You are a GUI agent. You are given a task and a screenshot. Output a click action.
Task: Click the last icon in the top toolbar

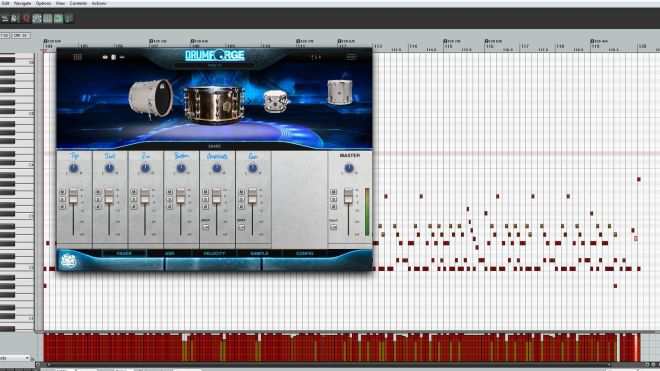tap(69, 19)
